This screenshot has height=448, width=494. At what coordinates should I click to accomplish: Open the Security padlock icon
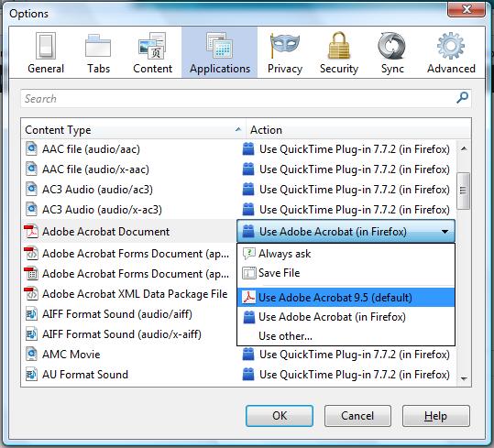pos(339,45)
